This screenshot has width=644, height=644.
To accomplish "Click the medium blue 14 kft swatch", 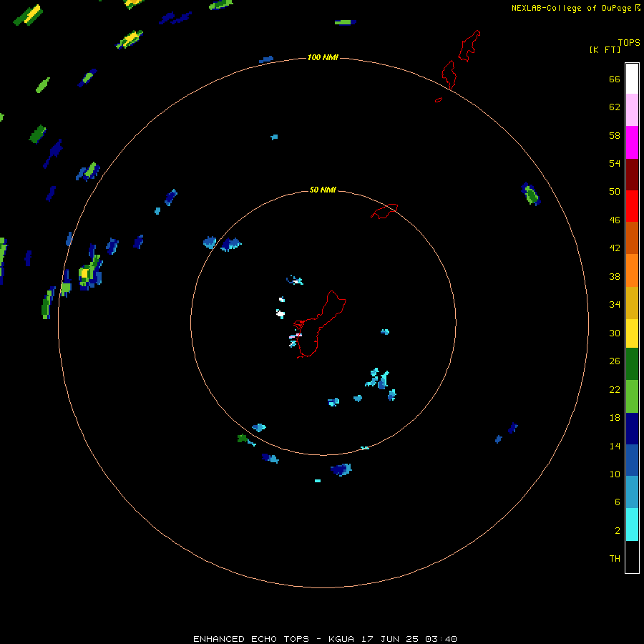I will [x=632, y=460].
